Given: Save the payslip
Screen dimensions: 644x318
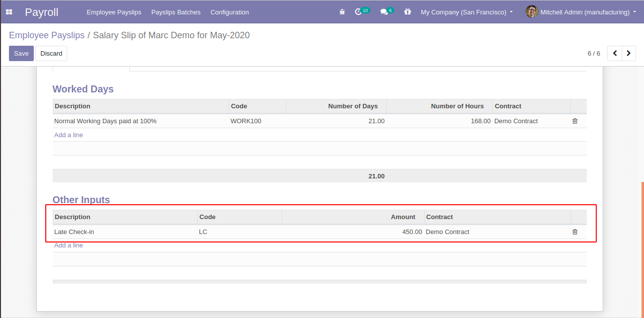Looking at the screenshot, I should [x=21, y=53].
